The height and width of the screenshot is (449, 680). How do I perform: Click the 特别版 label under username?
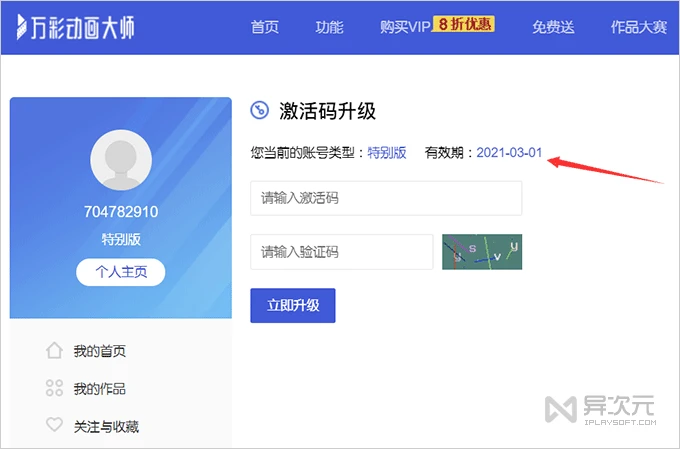(x=121, y=239)
